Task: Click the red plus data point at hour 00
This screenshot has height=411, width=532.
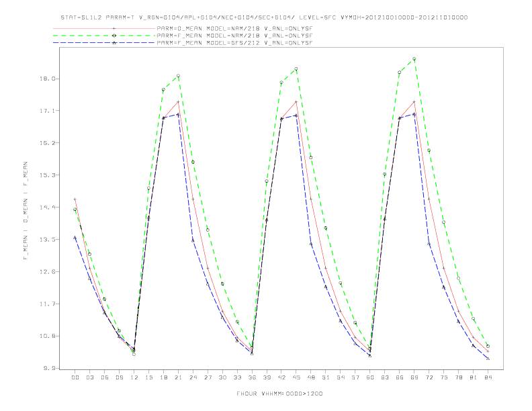Action: [75, 199]
